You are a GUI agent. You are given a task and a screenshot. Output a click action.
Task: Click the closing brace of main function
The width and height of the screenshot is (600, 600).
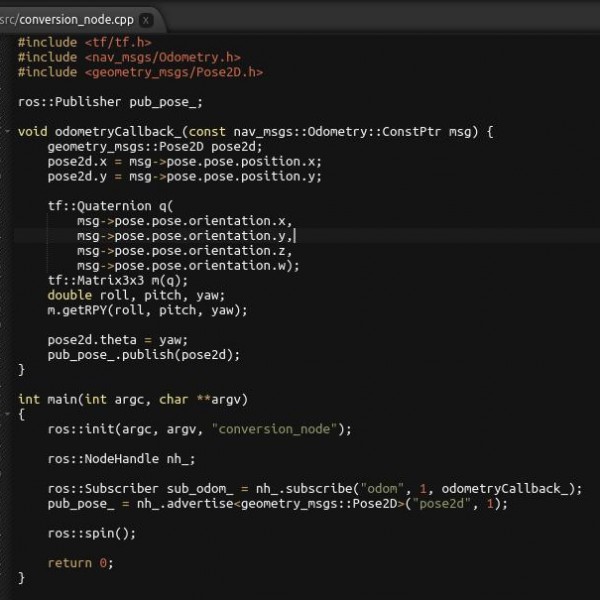[21, 578]
